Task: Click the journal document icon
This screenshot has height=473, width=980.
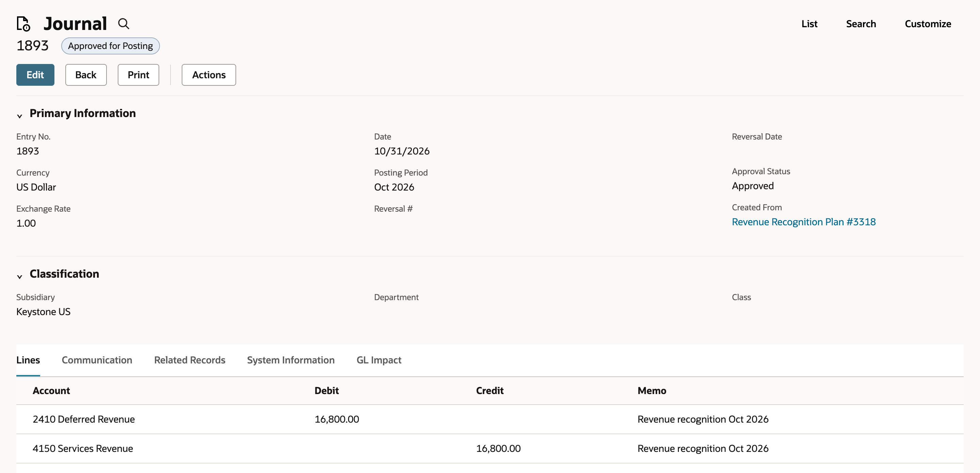Action: tap(23, 23)
